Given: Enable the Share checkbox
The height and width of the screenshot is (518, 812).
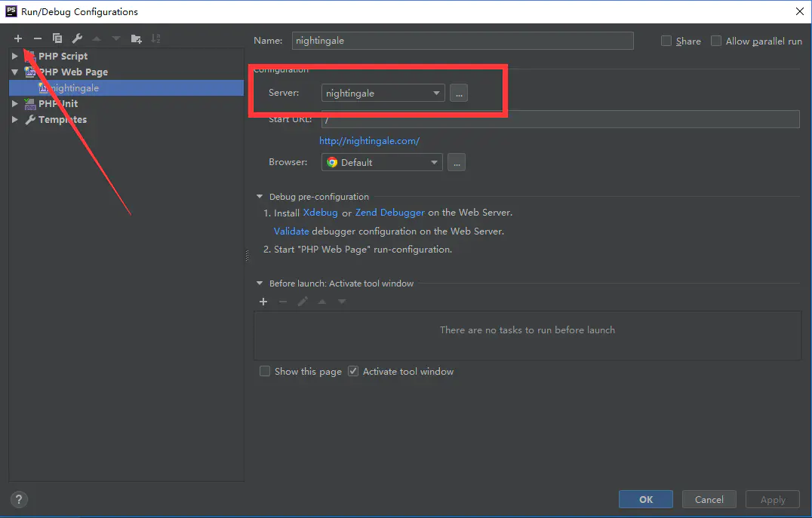Looking at the screenshot, I should point(666,41).
